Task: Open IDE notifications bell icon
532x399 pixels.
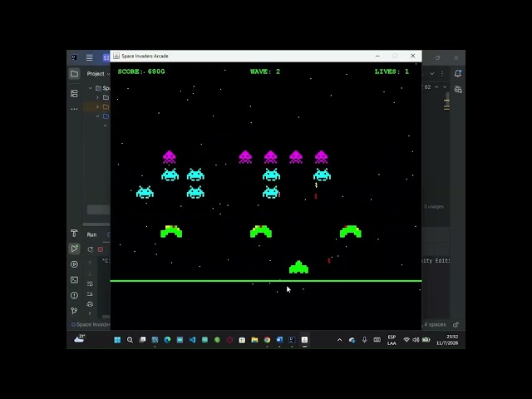Action: pos(458,73)
